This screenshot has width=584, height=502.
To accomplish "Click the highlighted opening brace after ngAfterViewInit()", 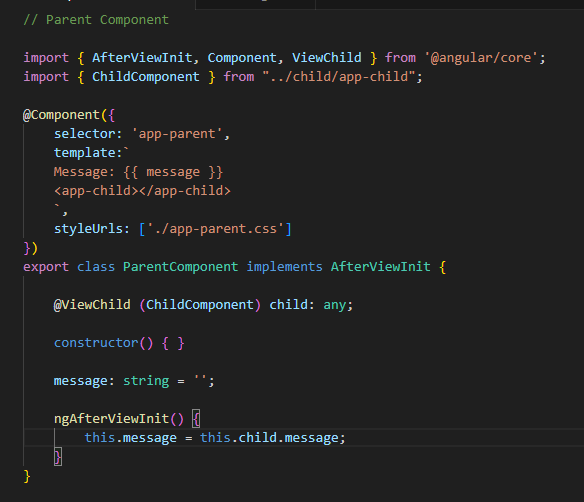I will click(x=196, y=419).
